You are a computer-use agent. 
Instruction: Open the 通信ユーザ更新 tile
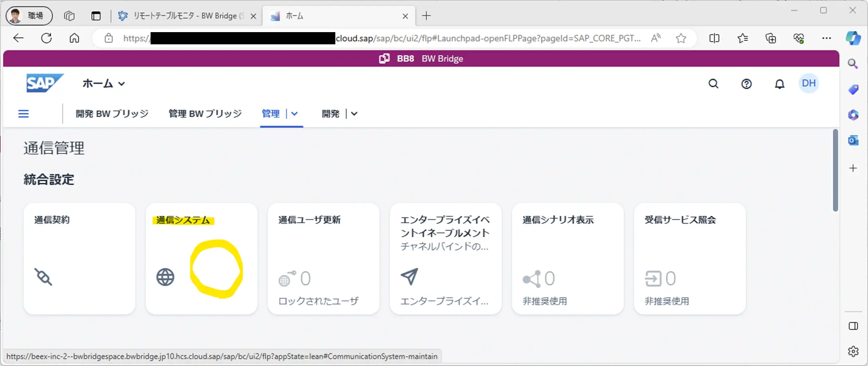click(324, 259)
